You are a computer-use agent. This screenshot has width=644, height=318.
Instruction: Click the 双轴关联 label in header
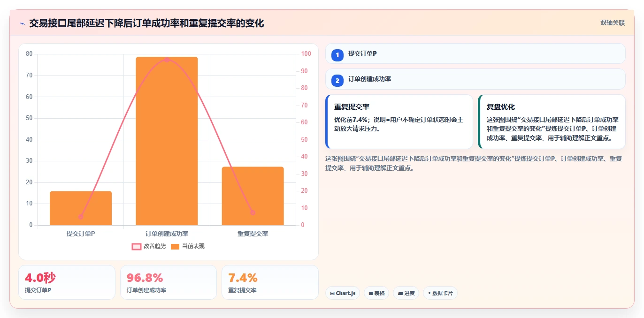coord(613,23)
